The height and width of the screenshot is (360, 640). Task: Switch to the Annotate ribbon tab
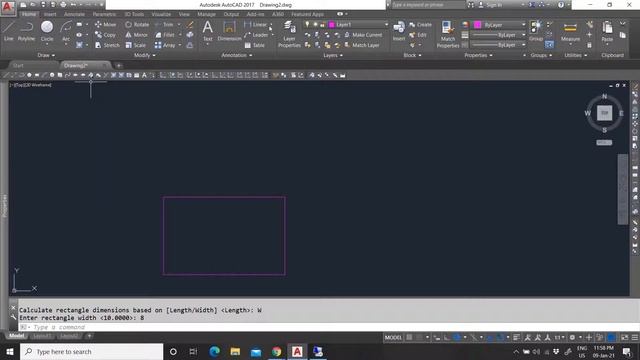[74, 14]
